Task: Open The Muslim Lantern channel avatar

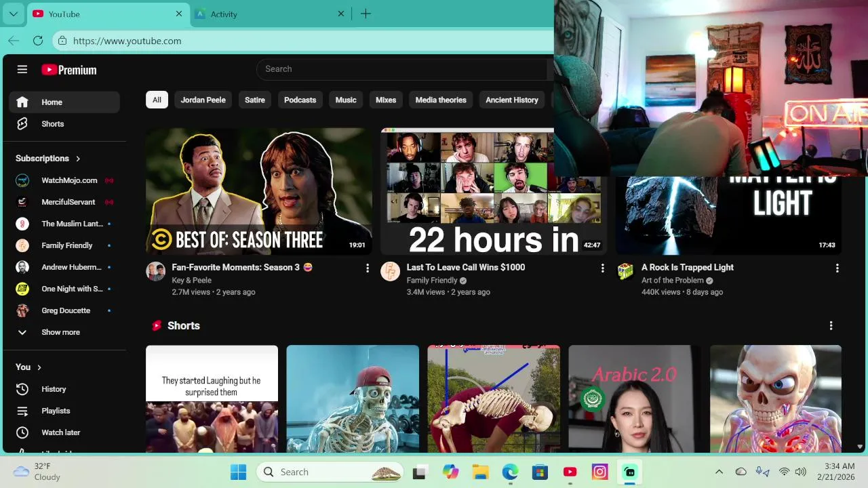Action: coord(22,224)
